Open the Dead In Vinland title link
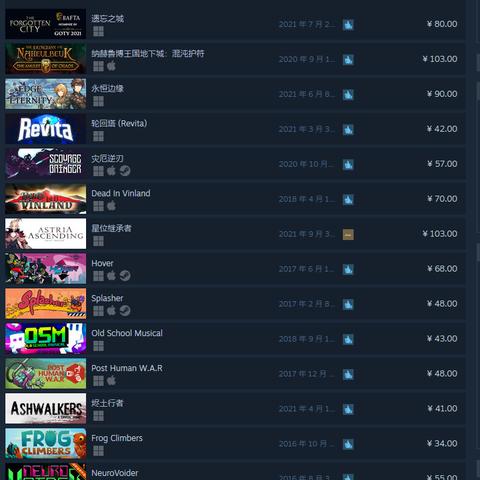Image resolution: width=480 pixels, height=480 pixels. coord(121,193)
